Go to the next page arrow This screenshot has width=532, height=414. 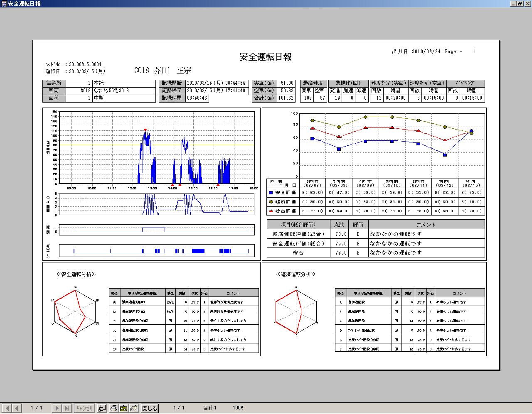tap(57, 408)
